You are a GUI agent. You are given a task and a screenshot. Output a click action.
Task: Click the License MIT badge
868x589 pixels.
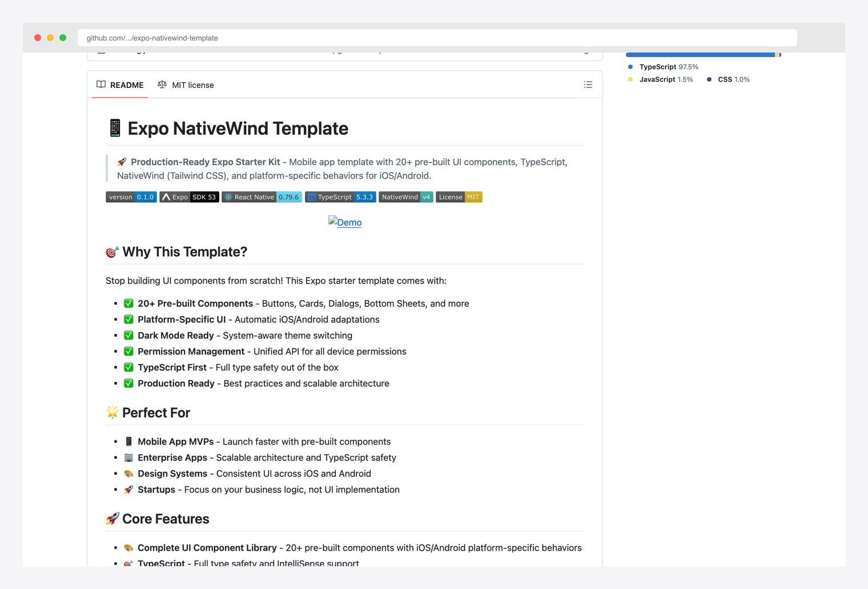coord(459,197)
